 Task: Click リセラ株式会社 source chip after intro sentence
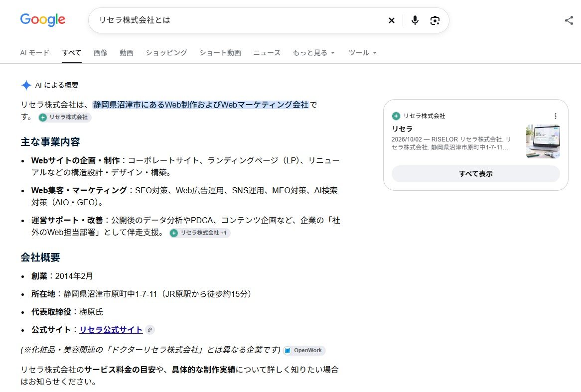[x=65, y=117]
